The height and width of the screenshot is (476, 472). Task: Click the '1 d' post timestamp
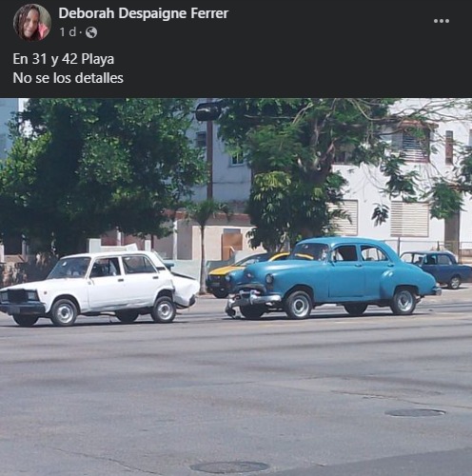click(x=68, y=32)
